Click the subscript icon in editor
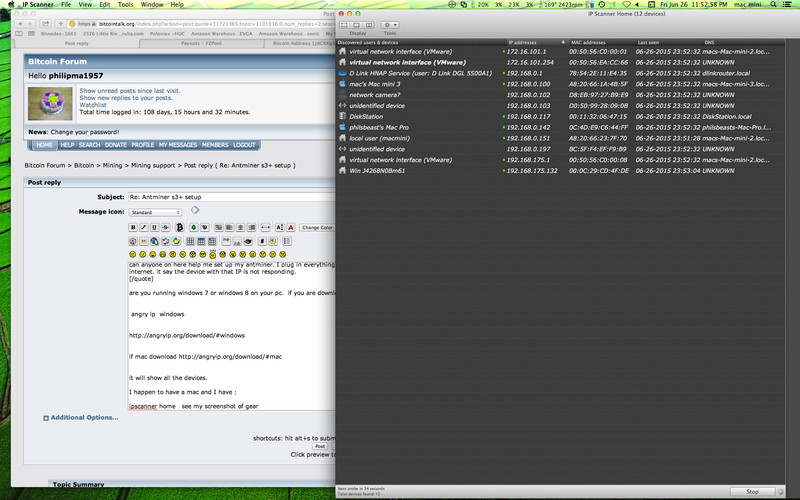The height and width of the screenshot is (500, 800). 237,241
